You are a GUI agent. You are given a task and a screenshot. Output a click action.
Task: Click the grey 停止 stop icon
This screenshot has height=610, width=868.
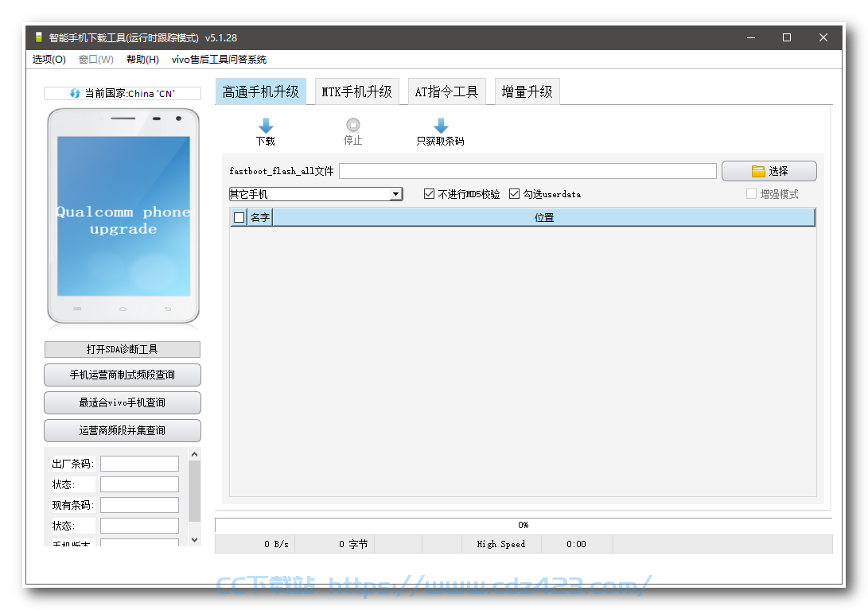pyautogui.click(x=353, y=125)
